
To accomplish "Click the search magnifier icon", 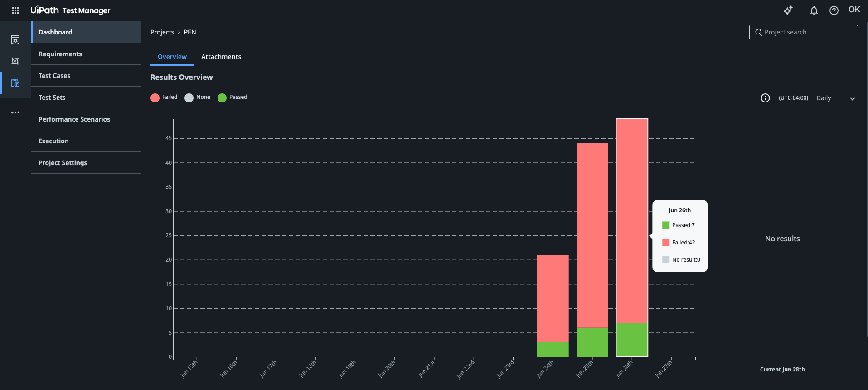I will 758,32.
